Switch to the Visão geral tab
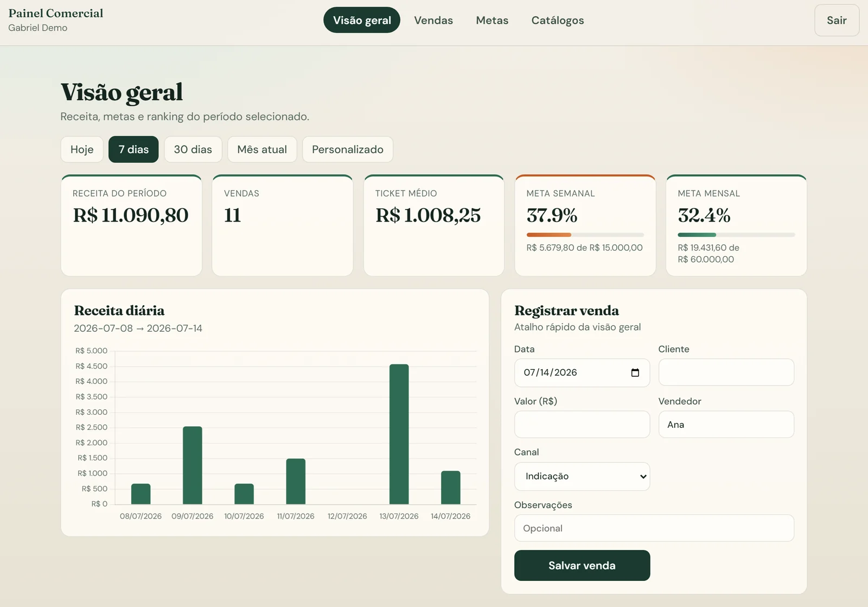This screenshot has width=868, height=607. (x=362, y=20)
